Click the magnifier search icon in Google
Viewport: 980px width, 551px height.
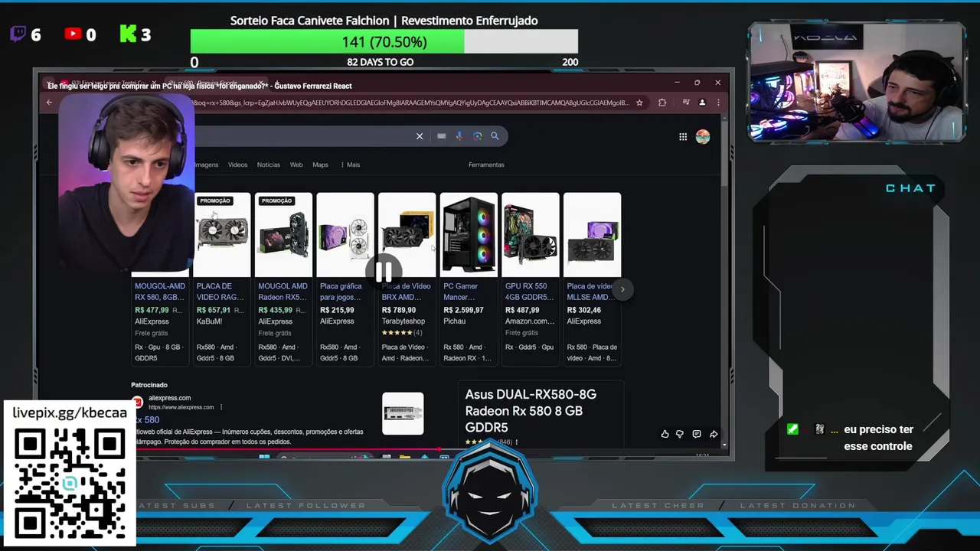(x=495, y=136)
